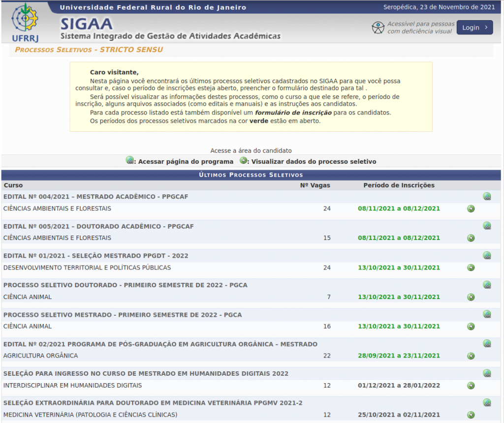View data for Ciência Animal mestrado with 16 vagas
The width and height of the screenshot is (504, 423).
coord(471,327)
